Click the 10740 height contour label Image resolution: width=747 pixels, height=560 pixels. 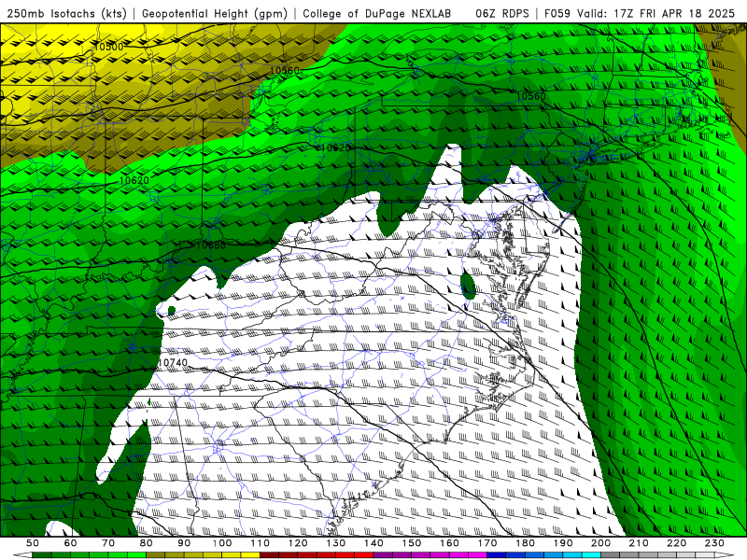[x=172, y=362]
